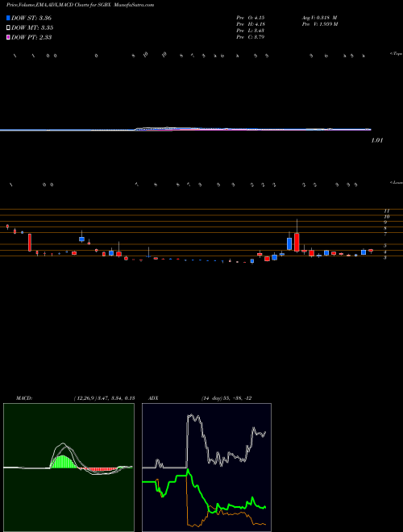Click the ADX panel heading

click(x=153, y=398)
